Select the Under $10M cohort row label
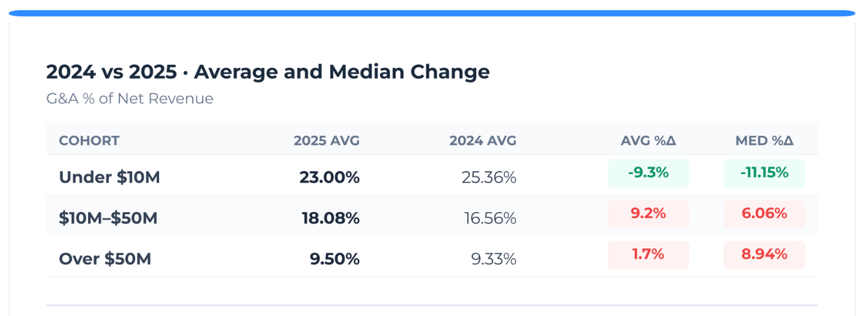 click(109, 178)
